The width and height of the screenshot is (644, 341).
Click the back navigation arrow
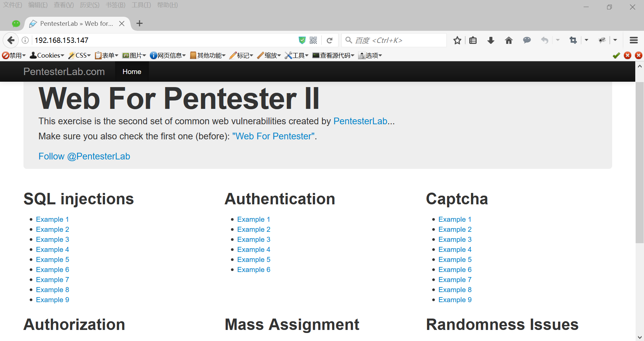(x=11, y=40)
